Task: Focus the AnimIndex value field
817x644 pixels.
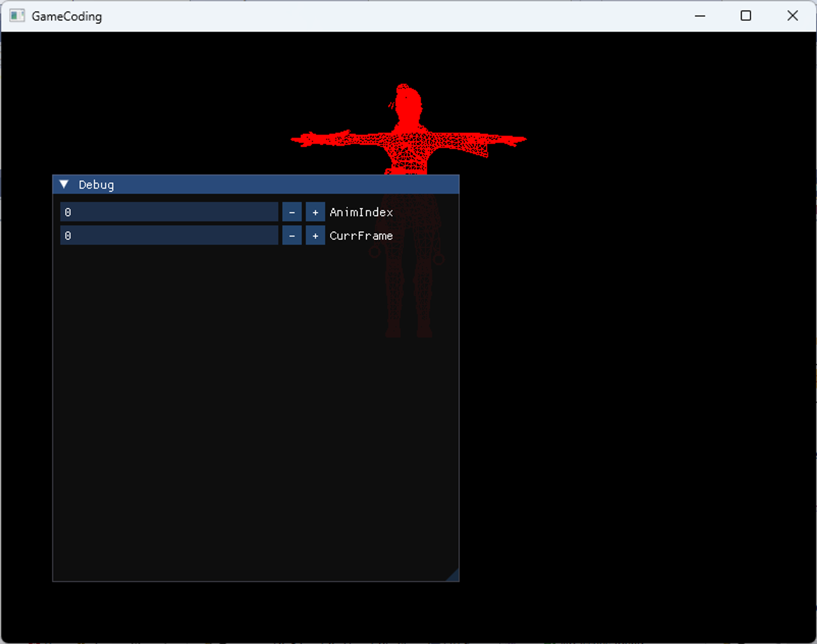Action: pos(169,212)
